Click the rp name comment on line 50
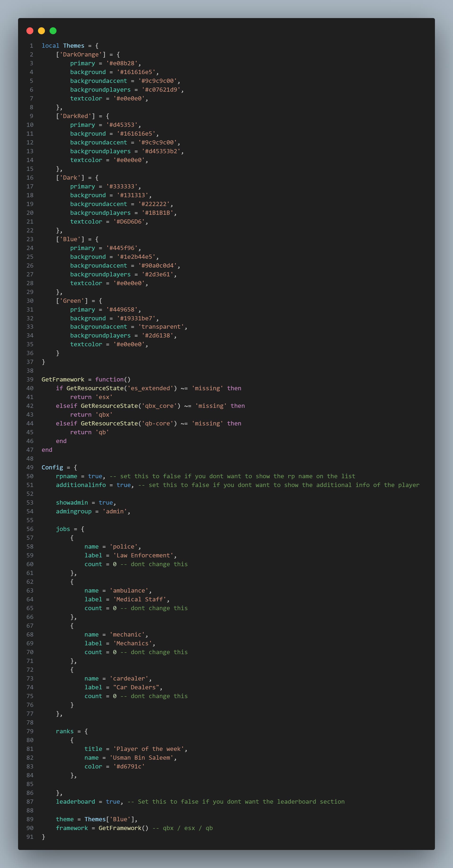453x868 pixels. (x=233, y=476)
